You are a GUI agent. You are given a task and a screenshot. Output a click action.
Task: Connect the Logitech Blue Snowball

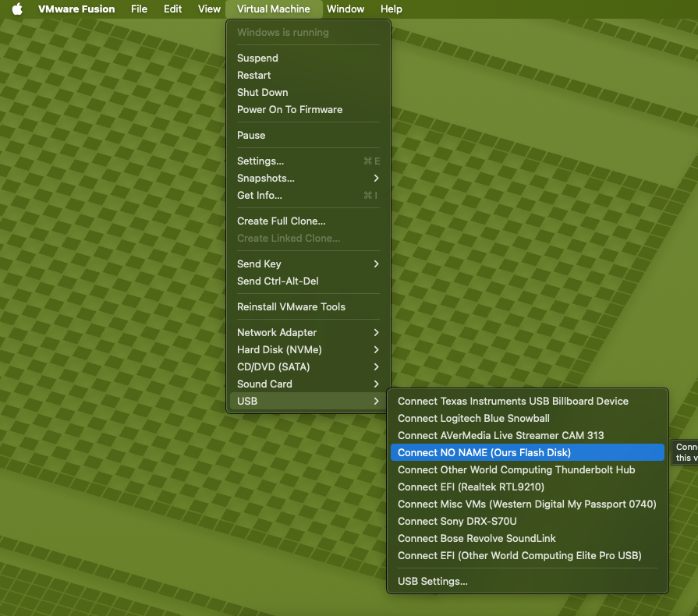[527, 419]
